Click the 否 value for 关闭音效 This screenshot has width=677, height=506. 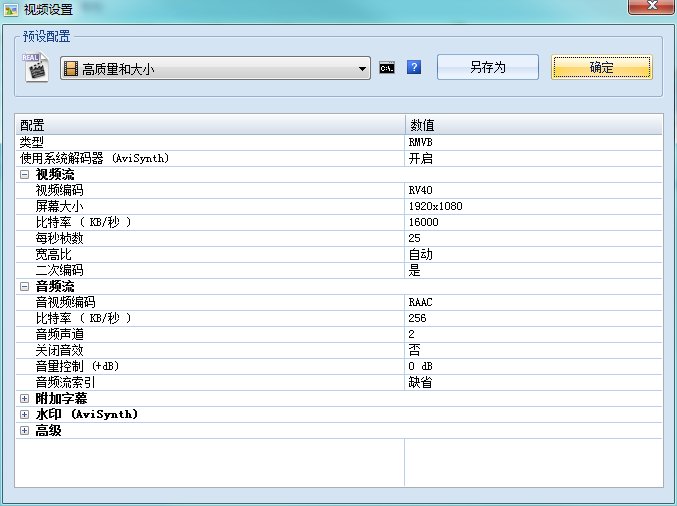coord(414,350)
